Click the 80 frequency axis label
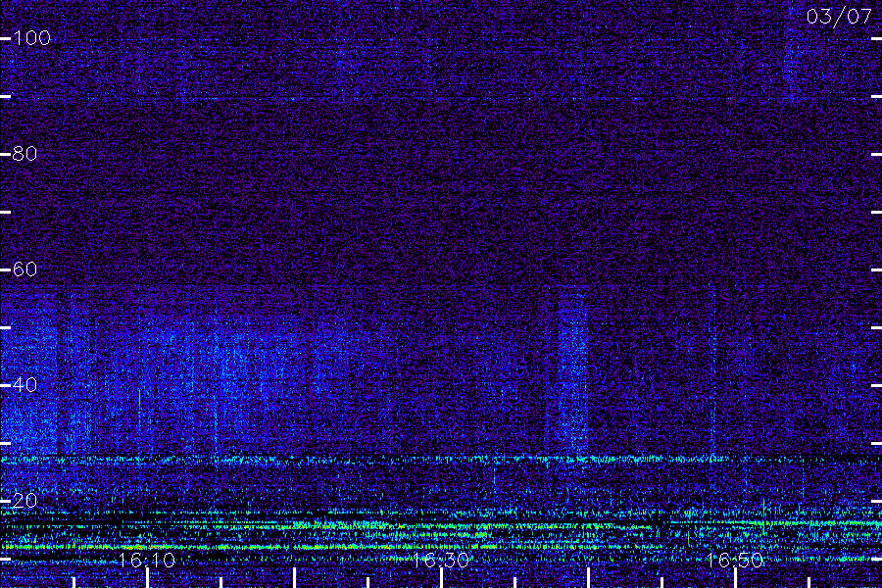Image resolution: width=882 pixels, height=588 pixels. click(24, 154)
